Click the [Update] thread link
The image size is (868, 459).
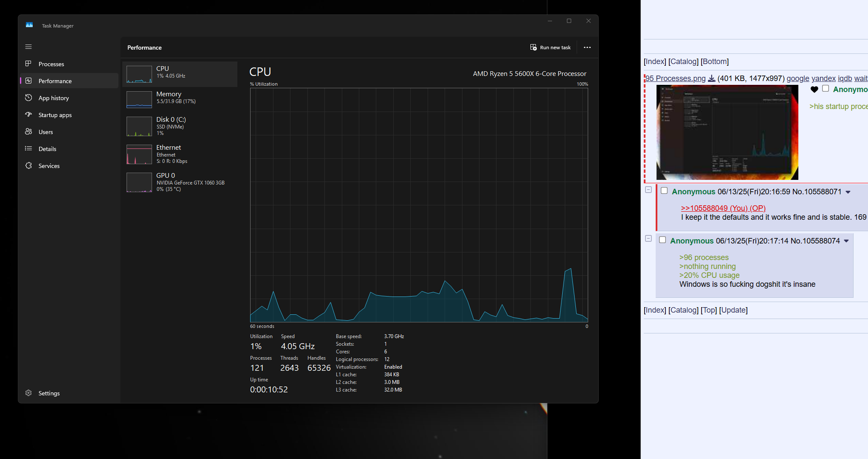pos(733,310)
